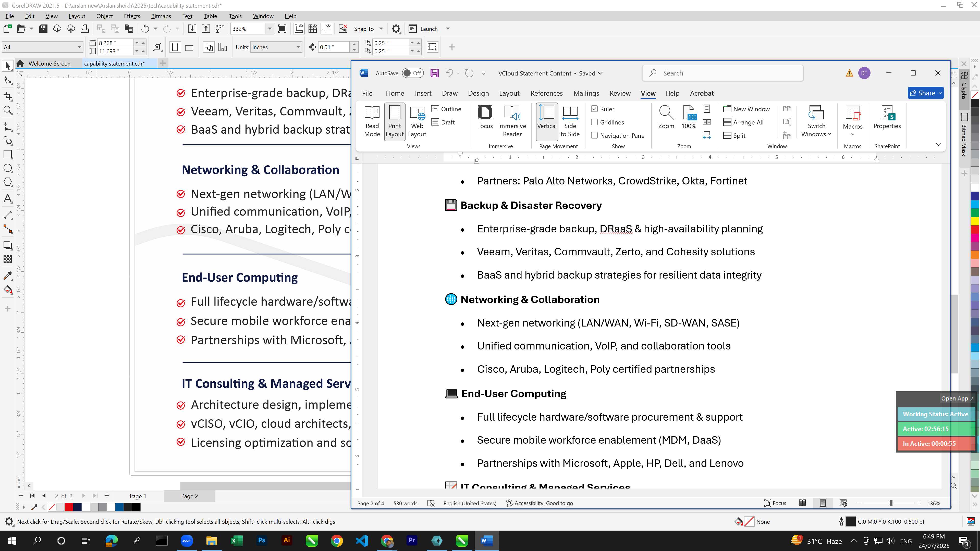The image size is (980, 551).
Task: Open Switch Windows dropdown in Word
Action: 816,121
